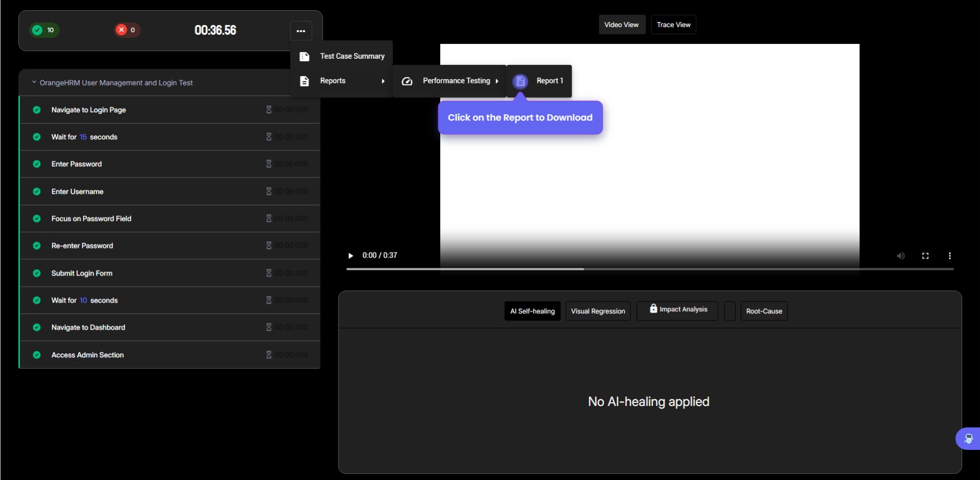Enter fullscreen video mode
Viewport: 980px width, 480px height.
point(925,256)
